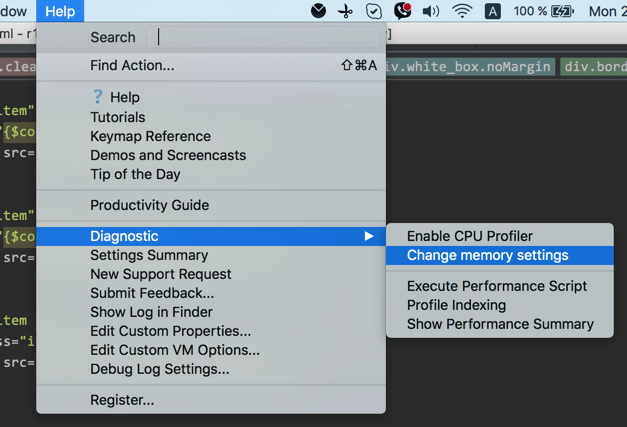Click the input source 'A' icon
Image resolution: width=627 pixels, height=427 pixels.
(493, 11)
